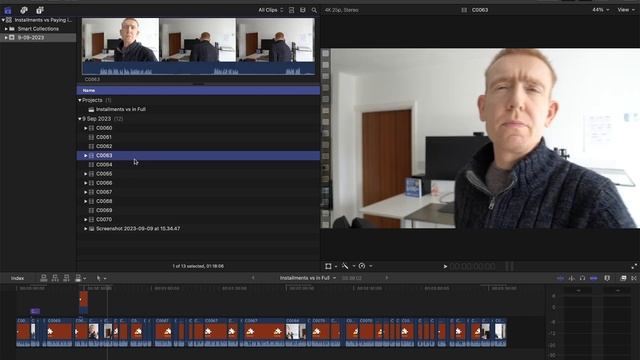
Task: Go back in timeline history
Action: [253, 278]
